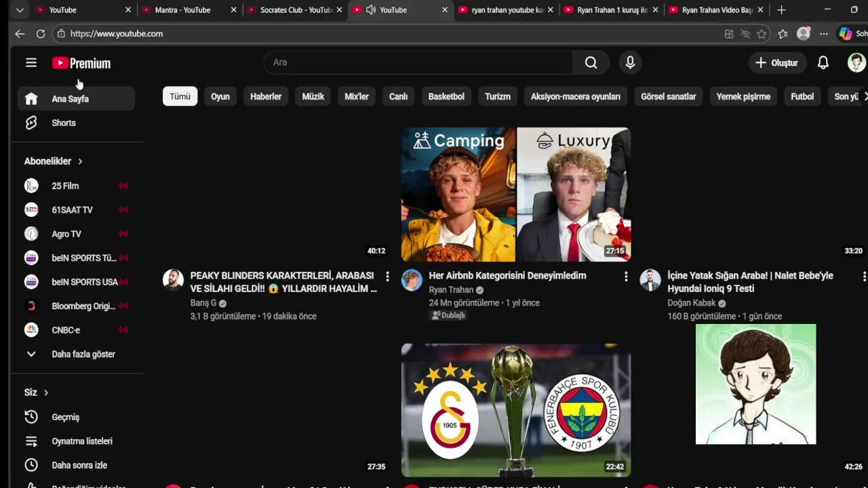Click the Oluştur create button

point(776,62)
